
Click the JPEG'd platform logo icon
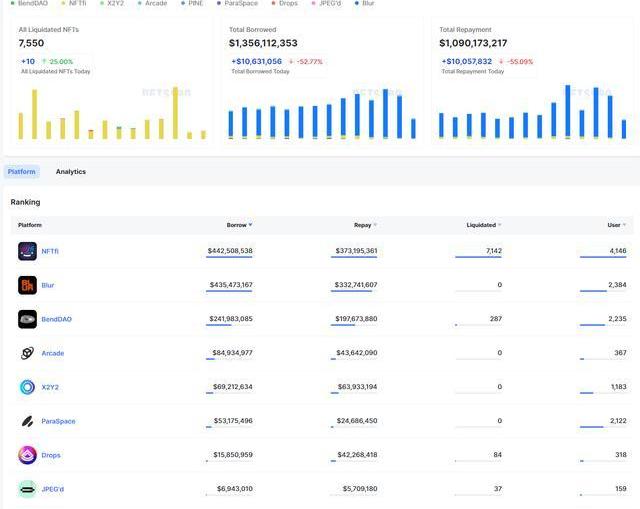27,489
